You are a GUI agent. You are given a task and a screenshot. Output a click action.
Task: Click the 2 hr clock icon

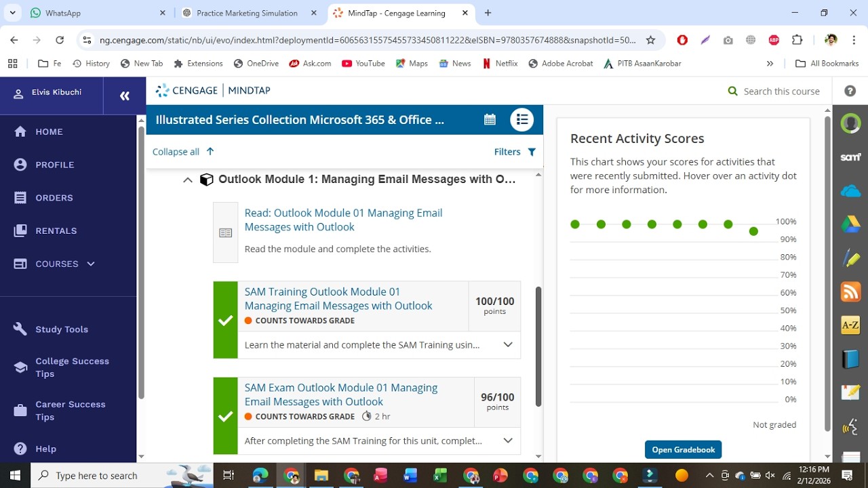367,416
